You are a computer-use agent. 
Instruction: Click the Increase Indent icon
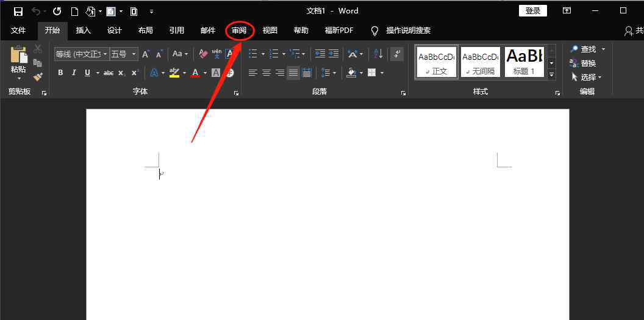334,54
